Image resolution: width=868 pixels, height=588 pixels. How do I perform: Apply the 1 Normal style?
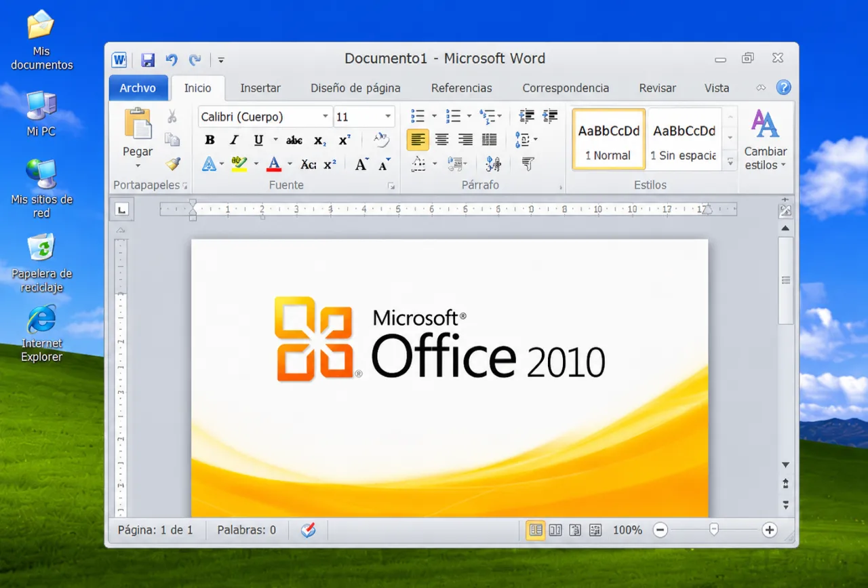tap(608, 138)
